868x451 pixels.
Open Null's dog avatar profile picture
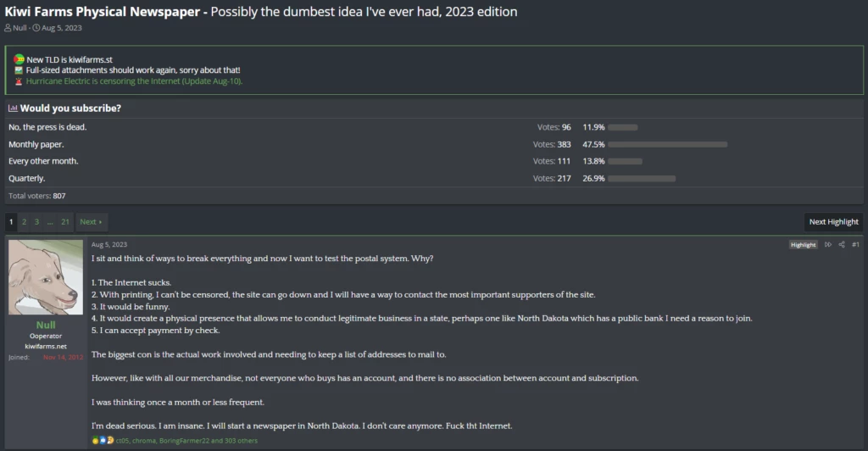point(46,277)
